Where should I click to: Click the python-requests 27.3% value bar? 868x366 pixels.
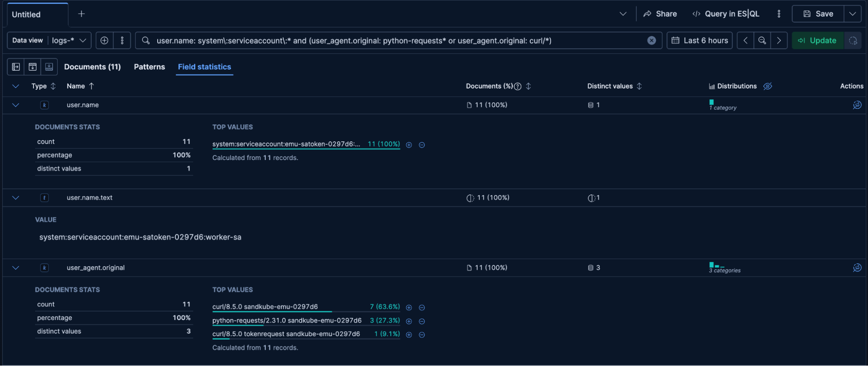(306, 321)
